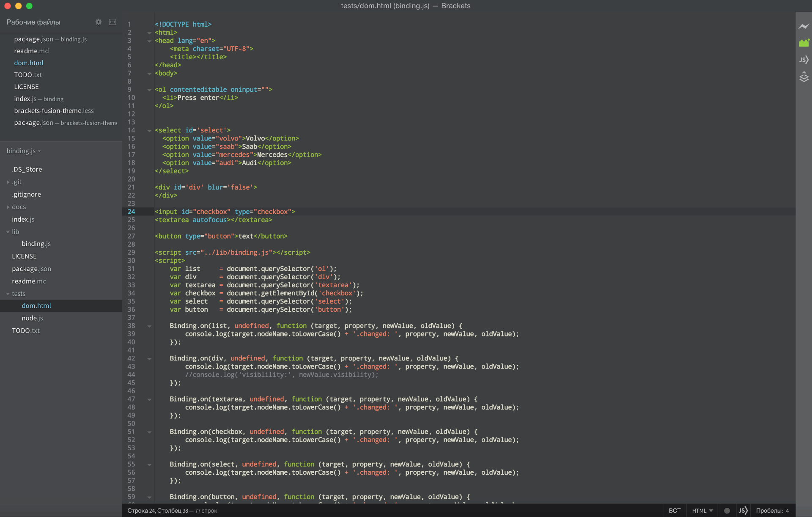Open node.js in tests folder
The image size is (812, 517).
pos(32,318)
